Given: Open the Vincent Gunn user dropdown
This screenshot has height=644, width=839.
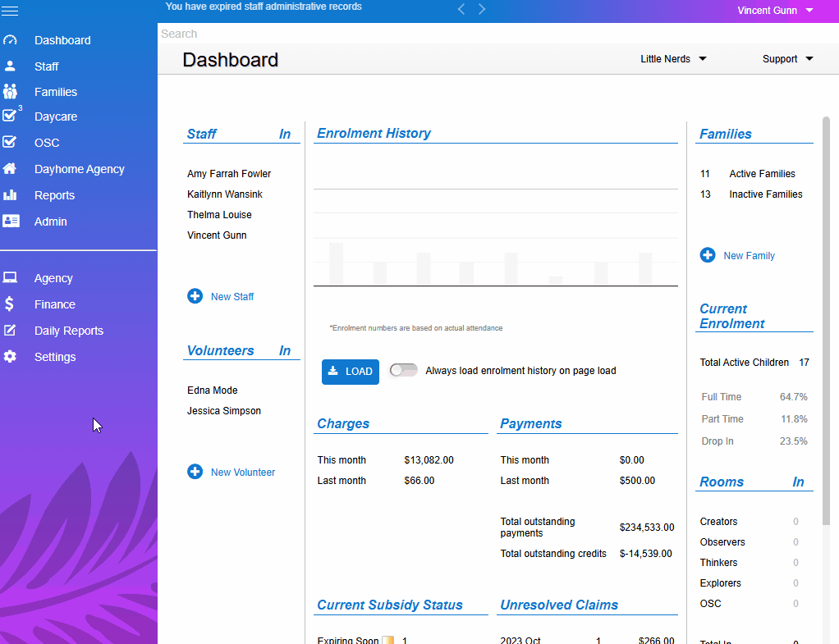Looking at the screenshot, I should pyautogui.click(x=775, y=10).
